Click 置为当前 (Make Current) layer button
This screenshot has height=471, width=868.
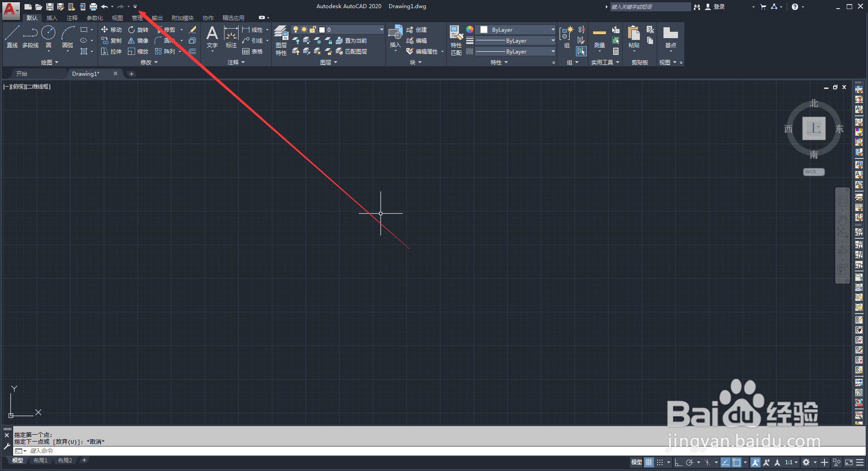(x=351, y=40)
